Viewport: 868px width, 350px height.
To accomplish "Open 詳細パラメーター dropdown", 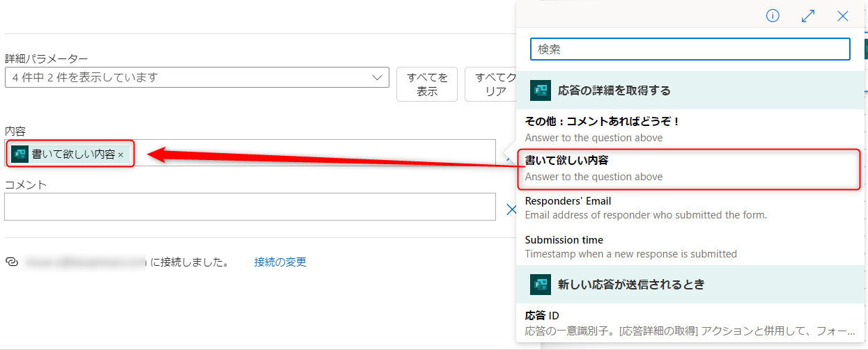I will pyautogui.click(x=196, y=77).
